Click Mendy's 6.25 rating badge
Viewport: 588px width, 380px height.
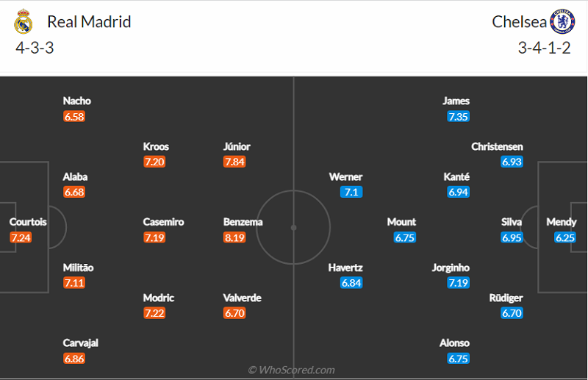[x=564, y=237]
